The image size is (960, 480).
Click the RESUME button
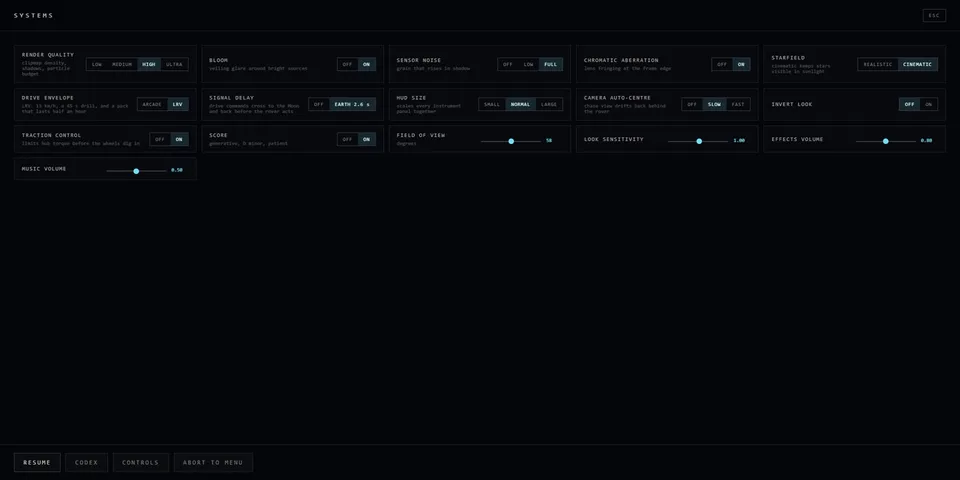coord(37,462)
